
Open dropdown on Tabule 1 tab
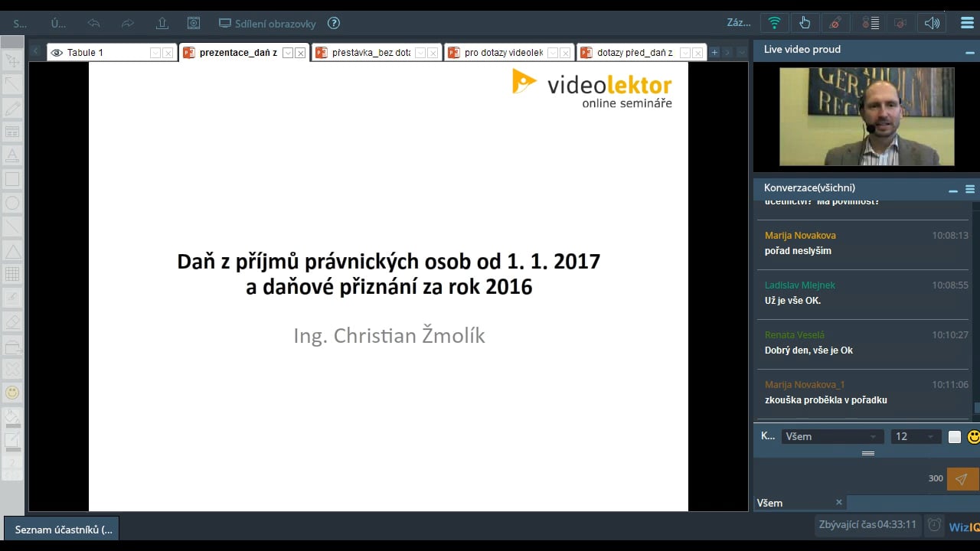pos(155,53)
